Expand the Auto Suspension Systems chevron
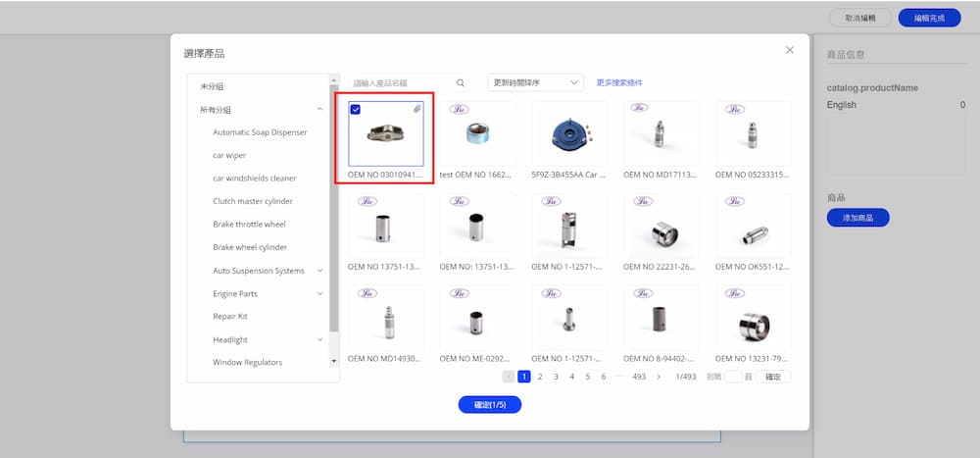980x458 pixels. tap(320, 271)
